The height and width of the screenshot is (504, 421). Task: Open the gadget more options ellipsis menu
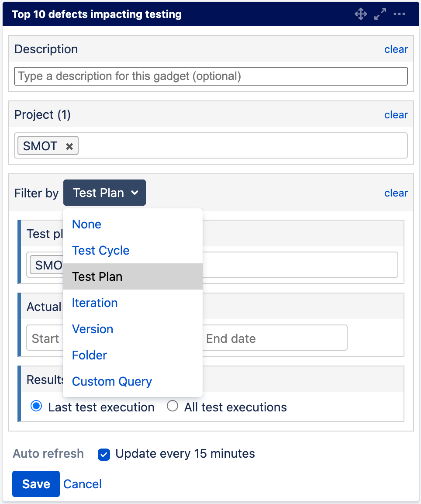click(400, 14)
